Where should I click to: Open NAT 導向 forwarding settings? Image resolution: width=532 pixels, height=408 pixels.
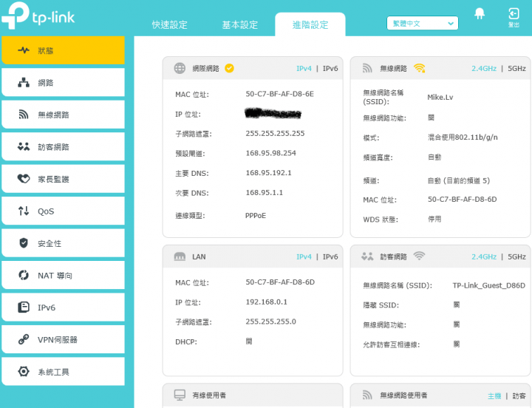pyautogui.click(x=63, y=275)
